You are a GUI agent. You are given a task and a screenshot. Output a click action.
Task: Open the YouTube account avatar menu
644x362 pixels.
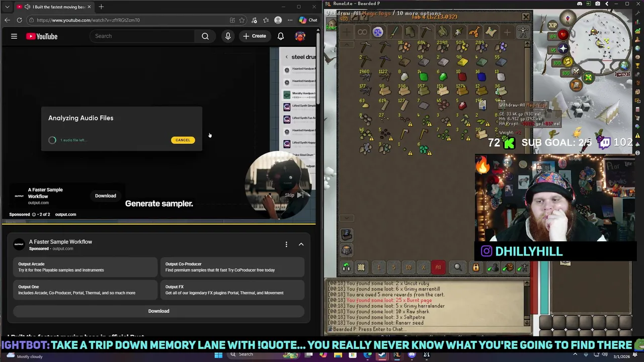[x=300, y=36]
